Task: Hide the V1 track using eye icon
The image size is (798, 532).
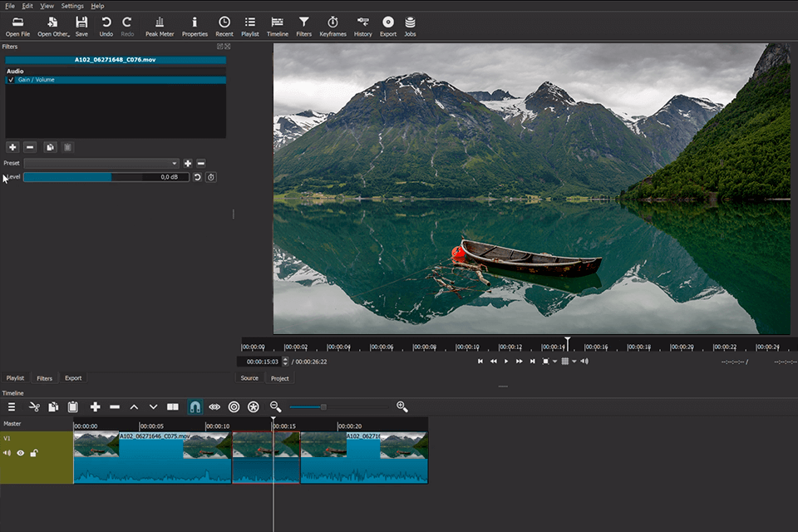Action: click(21, 453)
